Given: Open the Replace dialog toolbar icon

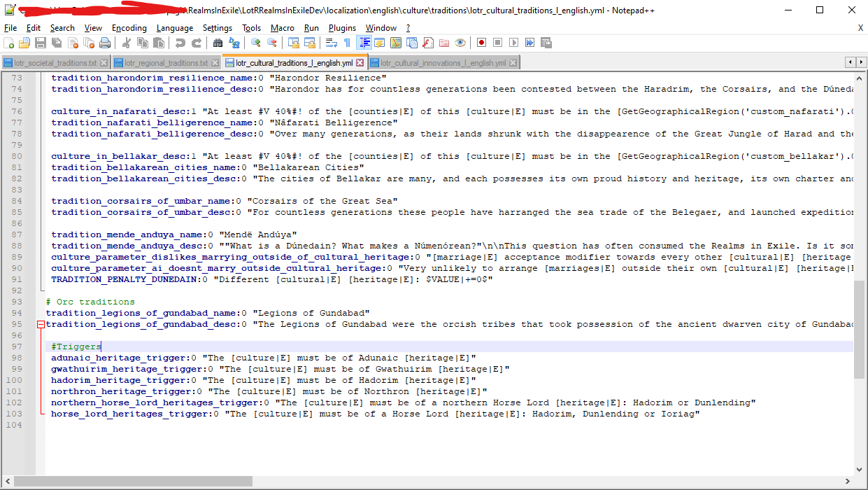Looking at the screenshot, I should pos(234,43).
